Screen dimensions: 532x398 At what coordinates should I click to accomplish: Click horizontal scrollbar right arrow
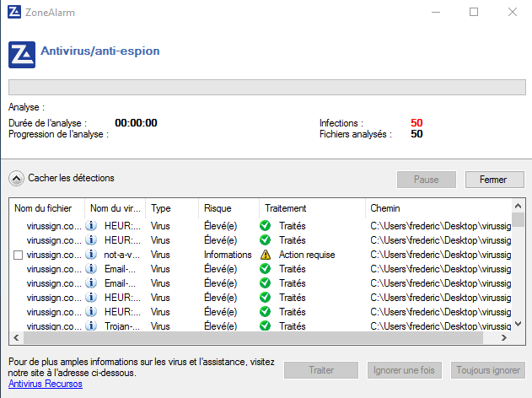(504, 338)
